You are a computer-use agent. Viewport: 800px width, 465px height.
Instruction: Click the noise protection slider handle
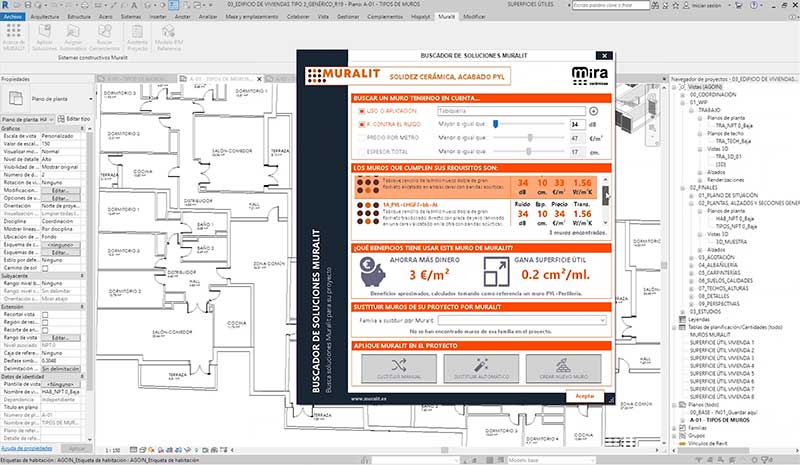click(x=495, y=124)
